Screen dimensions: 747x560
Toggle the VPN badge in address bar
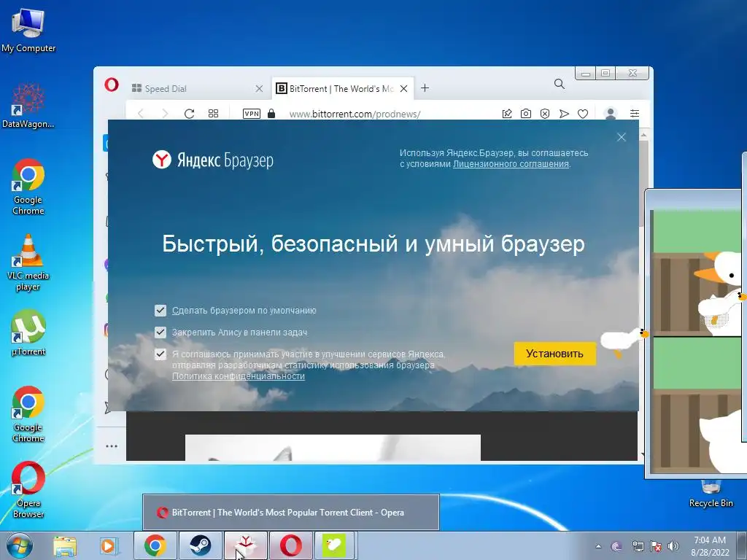point(252,114)
